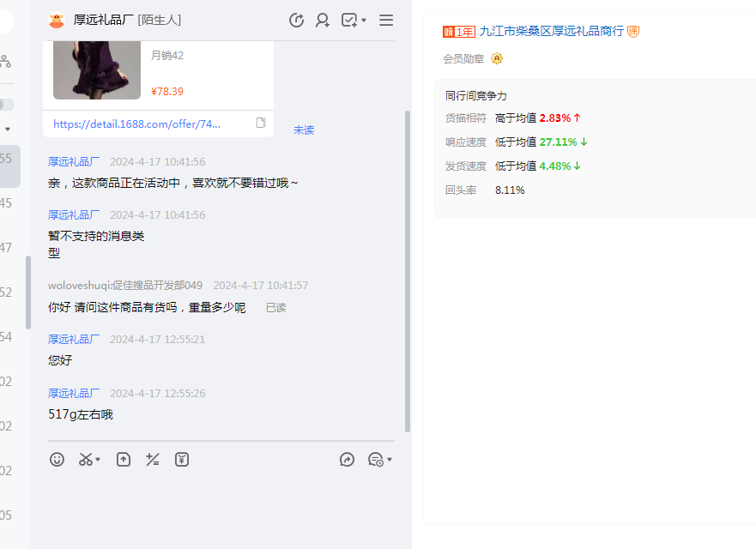Click the 同行间竞争力 heading
The image size is (756, 549).
click(x=476, y=96)
